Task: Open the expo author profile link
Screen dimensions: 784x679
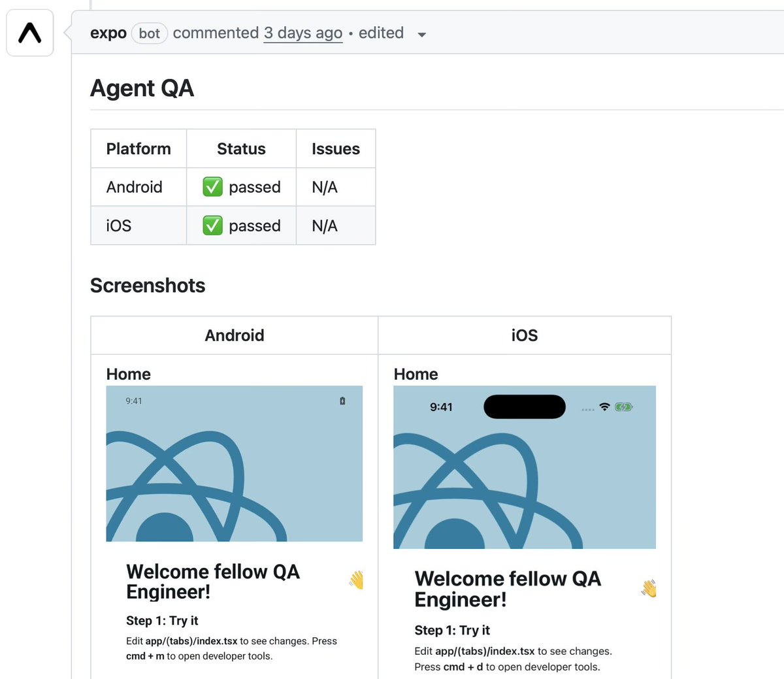Action: click(108, 33)
